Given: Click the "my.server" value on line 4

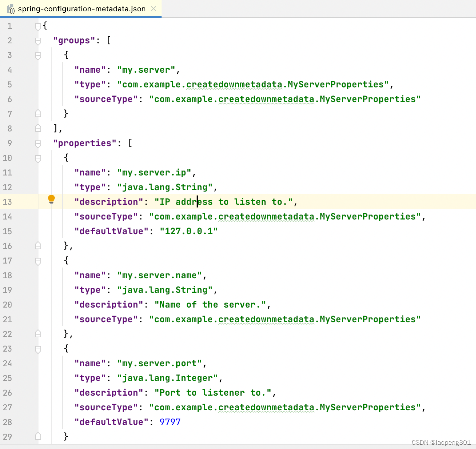Looking at the screenshot, I should (146, 70).
